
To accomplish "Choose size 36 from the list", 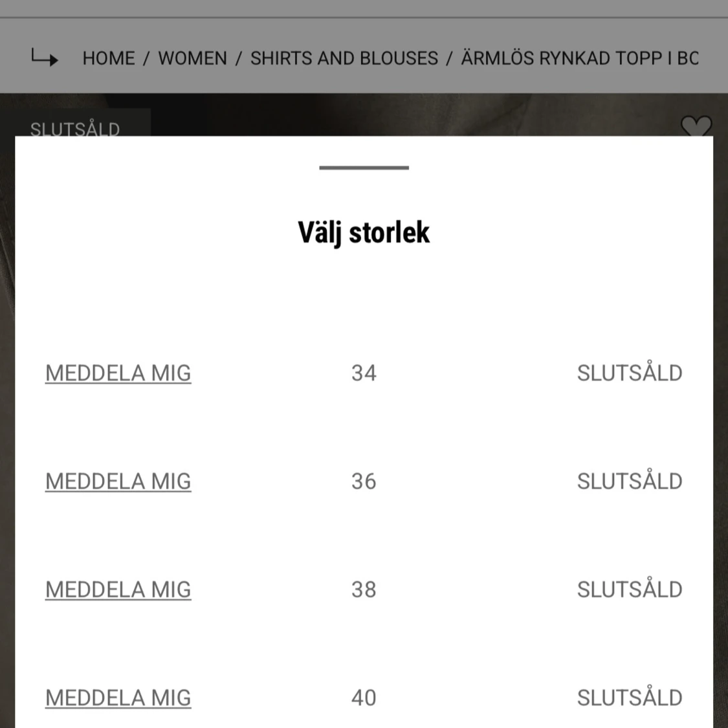I will click(364, 481).
